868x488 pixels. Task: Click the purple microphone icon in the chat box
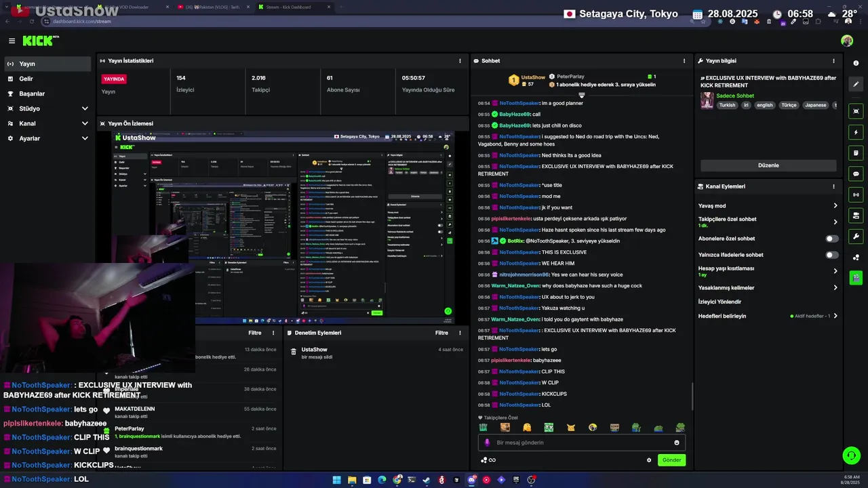[486, 443]
